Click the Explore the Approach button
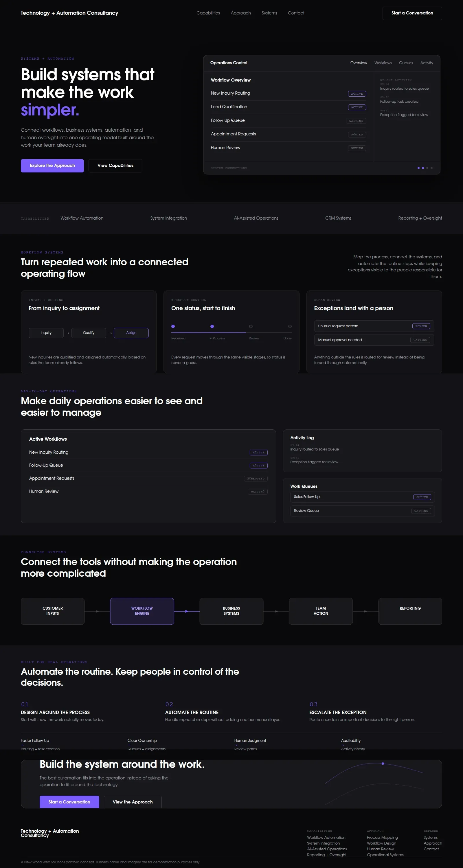 tap(52, 165)
